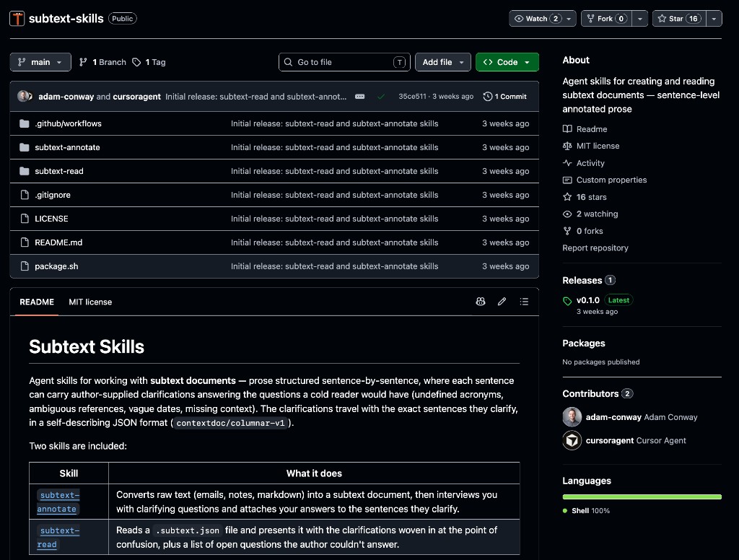Click the folder icon for subtext-read
The image size is (739, 560).
tap(25, 171)
